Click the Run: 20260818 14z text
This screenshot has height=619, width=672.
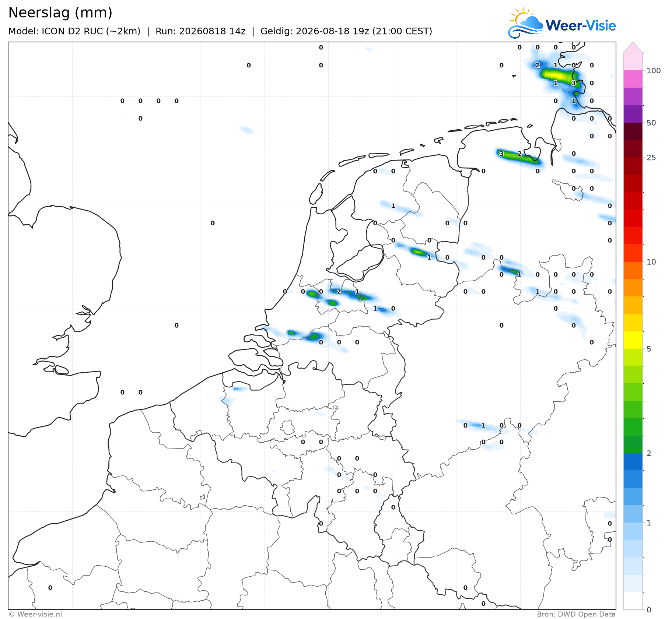click(x=200, y=31)
